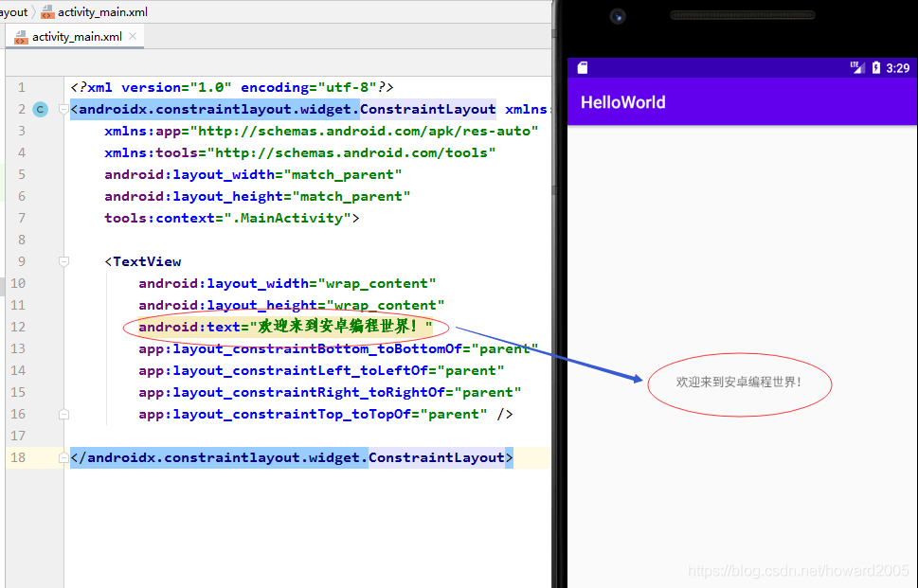Click the layout_constraintLeft_toLeftOf attribute

pyautogui.click(x=321, y=370)
